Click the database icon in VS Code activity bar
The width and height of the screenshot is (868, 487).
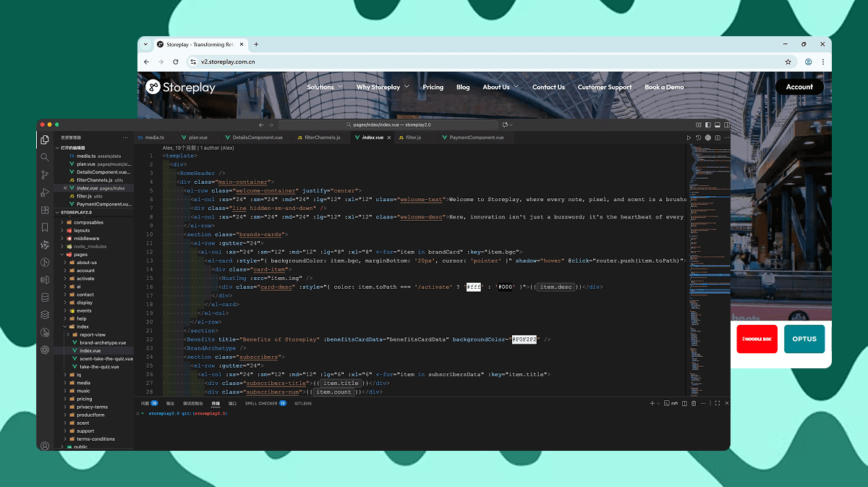pos(45,297)
